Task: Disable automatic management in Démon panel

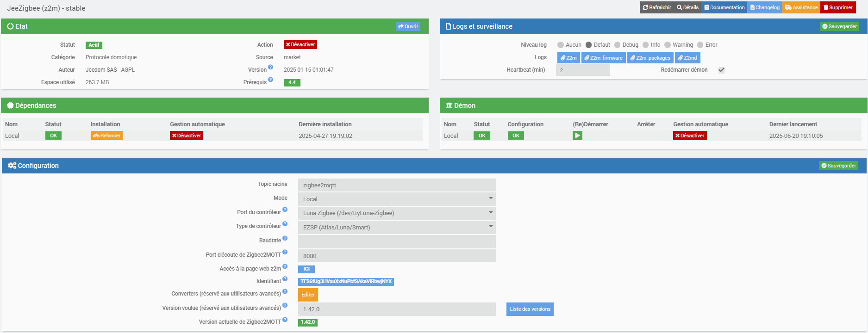Action: (690, 136)
